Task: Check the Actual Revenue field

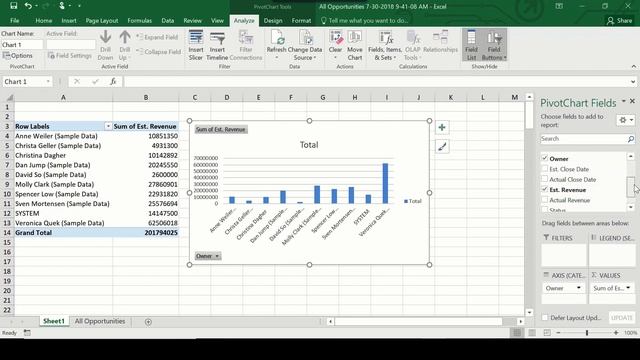Action: [544, 200]
